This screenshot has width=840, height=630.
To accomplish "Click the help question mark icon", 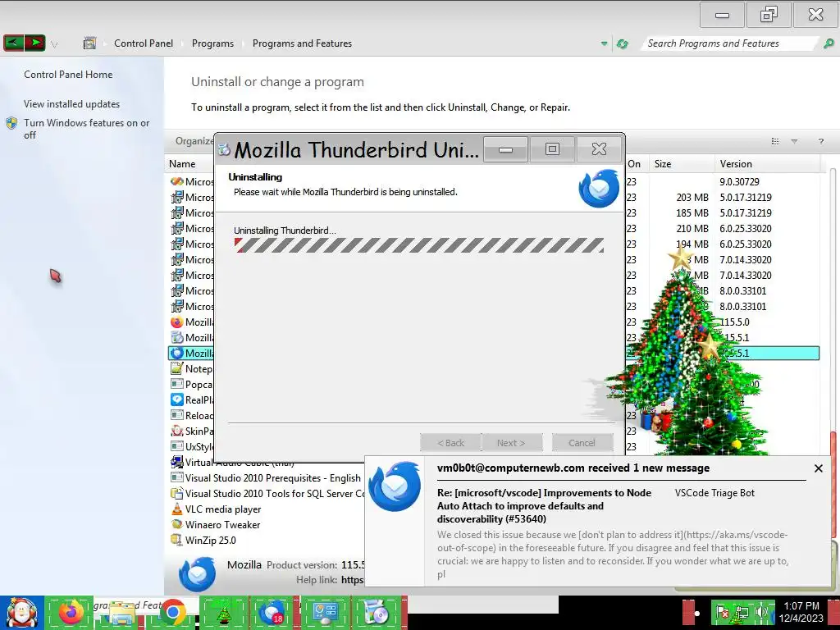I will (x=820, y=141).
